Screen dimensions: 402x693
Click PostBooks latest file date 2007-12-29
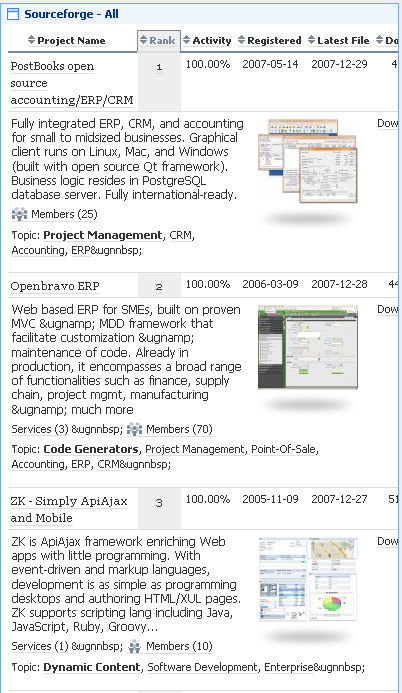point(339,64)
